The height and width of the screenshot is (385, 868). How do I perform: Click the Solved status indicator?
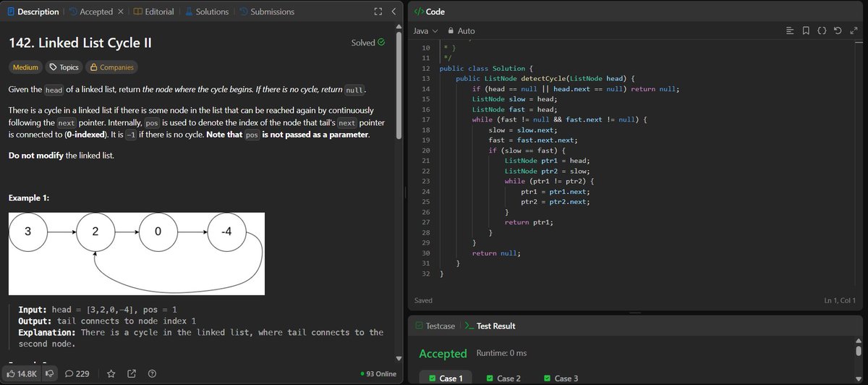coord(368,43)
